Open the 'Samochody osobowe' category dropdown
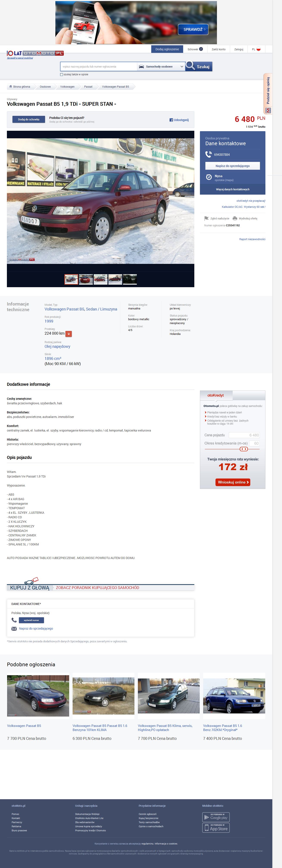 (161, 66)
